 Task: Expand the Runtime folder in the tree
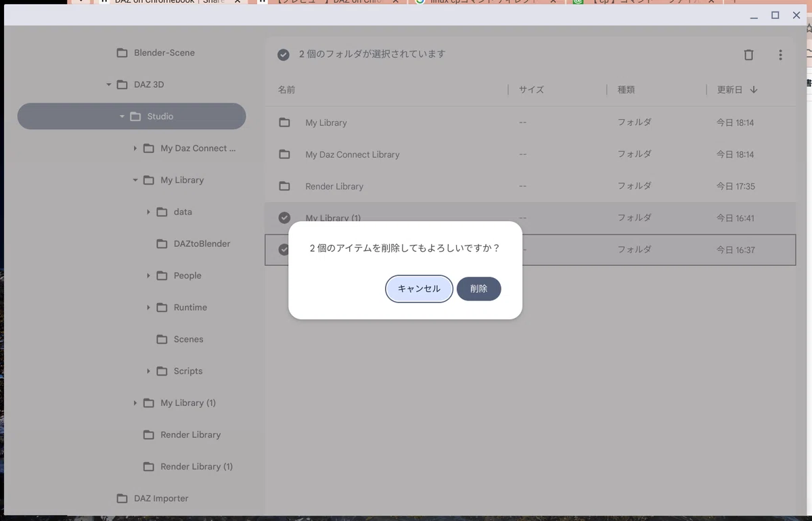(x=148, y=307)
